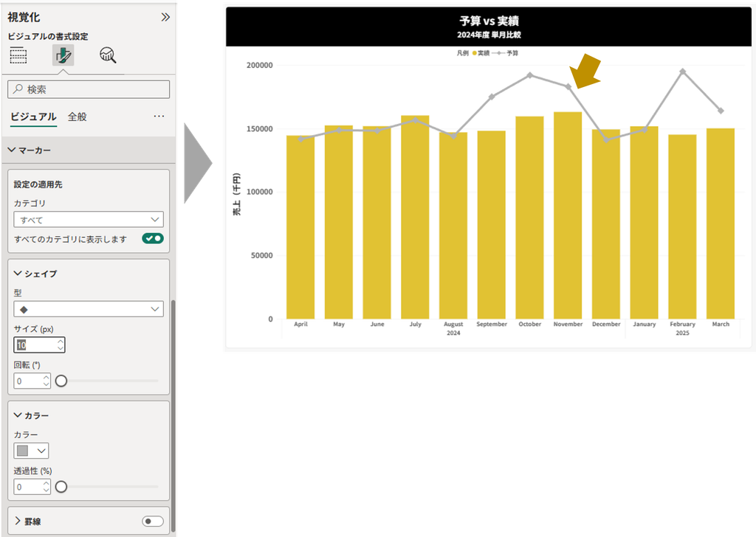
Task: Enable the 罫線 toggle
Action: pyautogui.click(x=153, y=521)
